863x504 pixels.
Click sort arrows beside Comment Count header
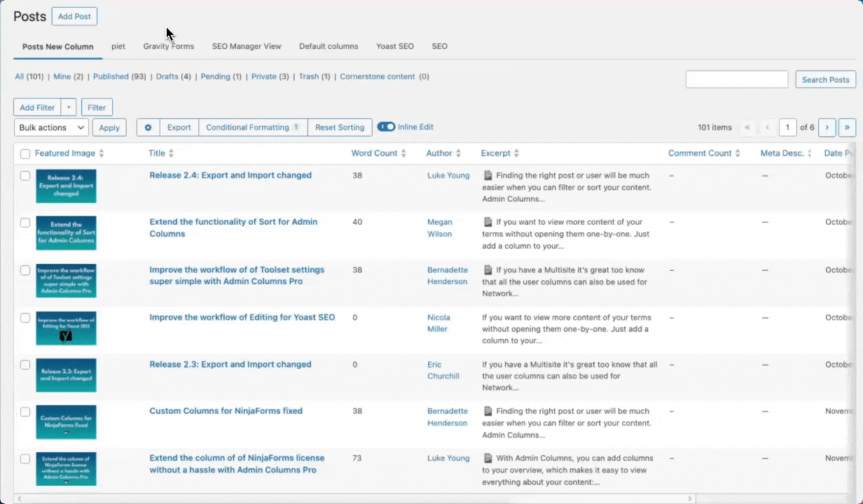point(738,153)
